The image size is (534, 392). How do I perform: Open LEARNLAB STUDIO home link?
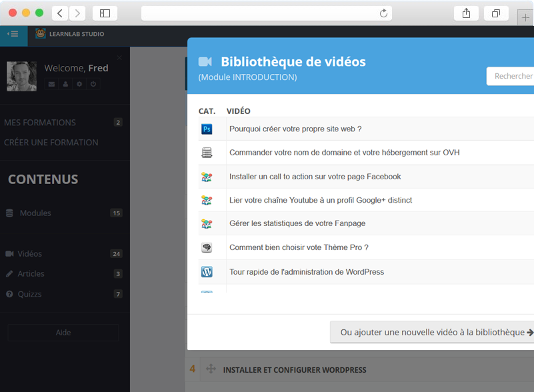pos(77,34)
